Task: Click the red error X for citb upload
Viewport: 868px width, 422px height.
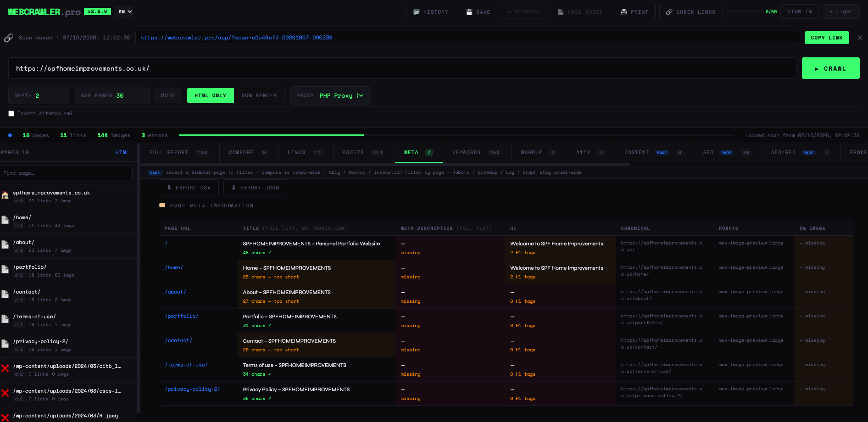Action: tap(5, 368)
